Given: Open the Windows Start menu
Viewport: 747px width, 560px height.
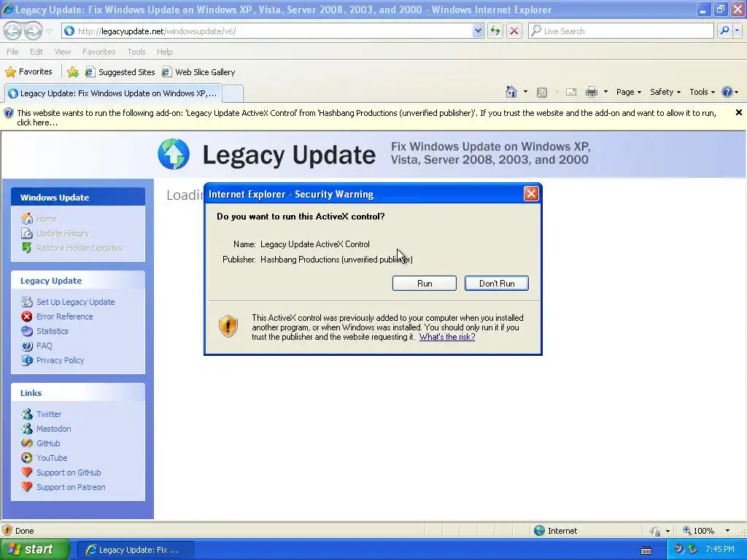Looking at the screenshot, I should click(x=35, y=549).
